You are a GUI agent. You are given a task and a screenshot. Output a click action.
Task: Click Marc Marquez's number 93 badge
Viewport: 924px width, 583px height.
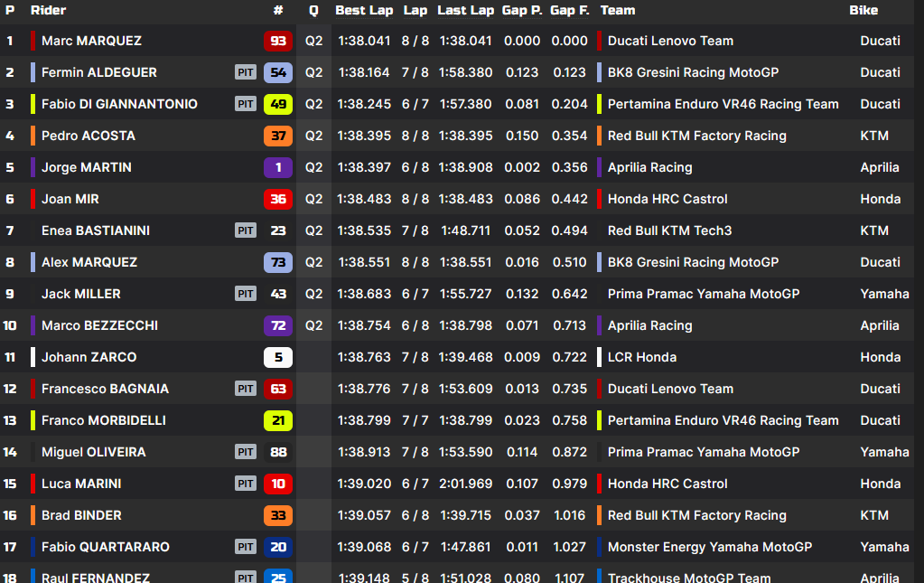[x=278, y=41]
